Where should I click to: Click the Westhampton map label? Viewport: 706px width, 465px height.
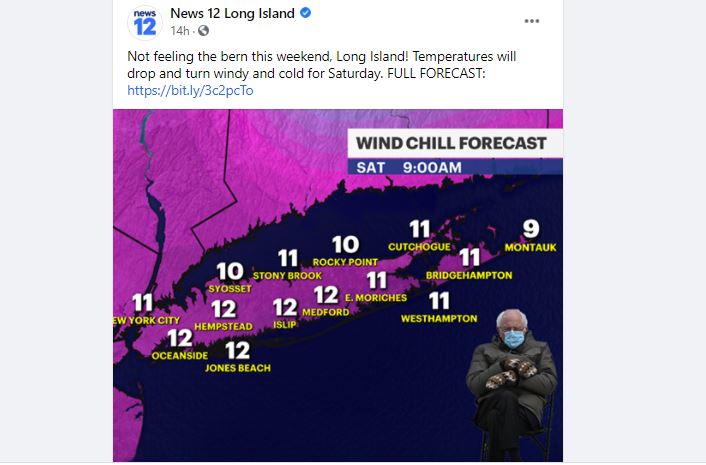tap(439, 318)
